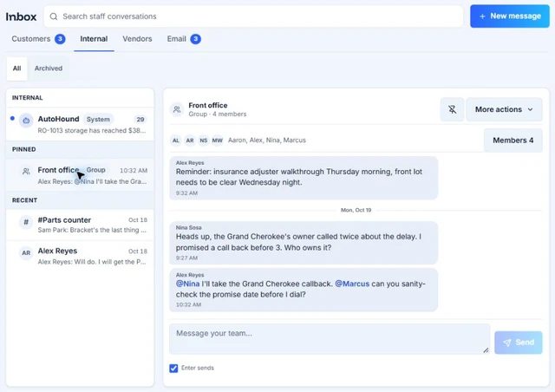This screenshot has width=555, height=392.
Task: Click the @Marcus mention link
Action: tap(352, 284)
